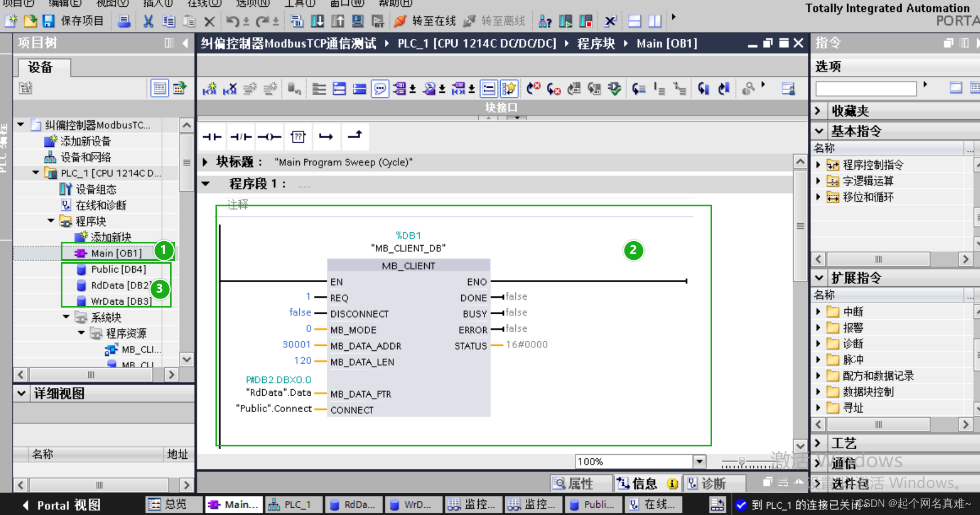Screen dimensions: 980x515
Task: Click the split editor horizontally icon
Action: (635, 21)
